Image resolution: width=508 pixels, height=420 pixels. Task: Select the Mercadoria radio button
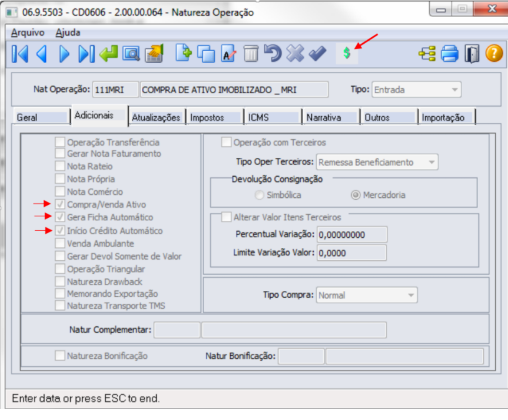coord(356,195)
